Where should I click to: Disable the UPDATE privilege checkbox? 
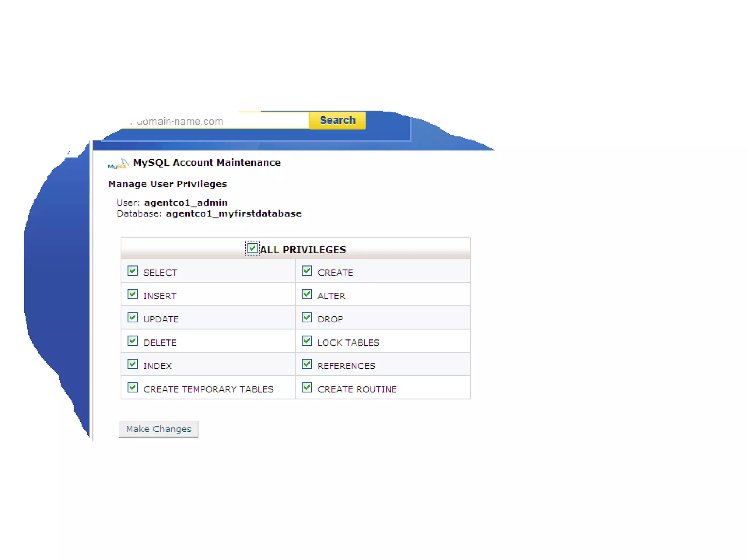[x=133, y=318]
